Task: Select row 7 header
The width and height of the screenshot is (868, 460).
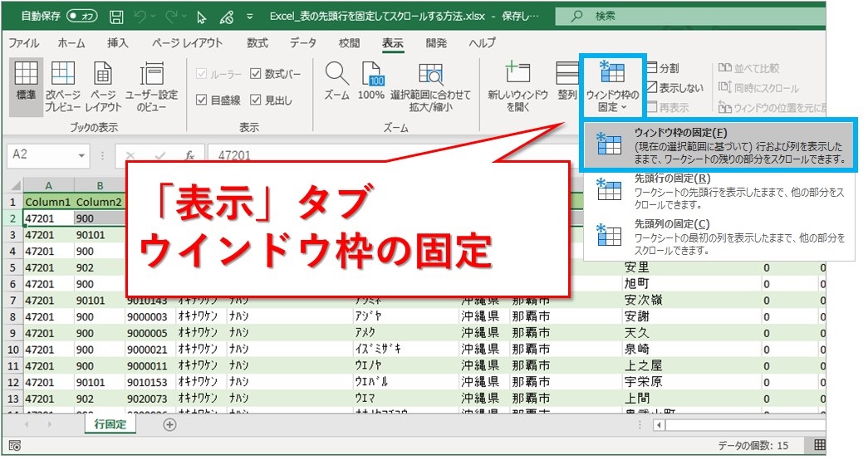Action: 12,300
